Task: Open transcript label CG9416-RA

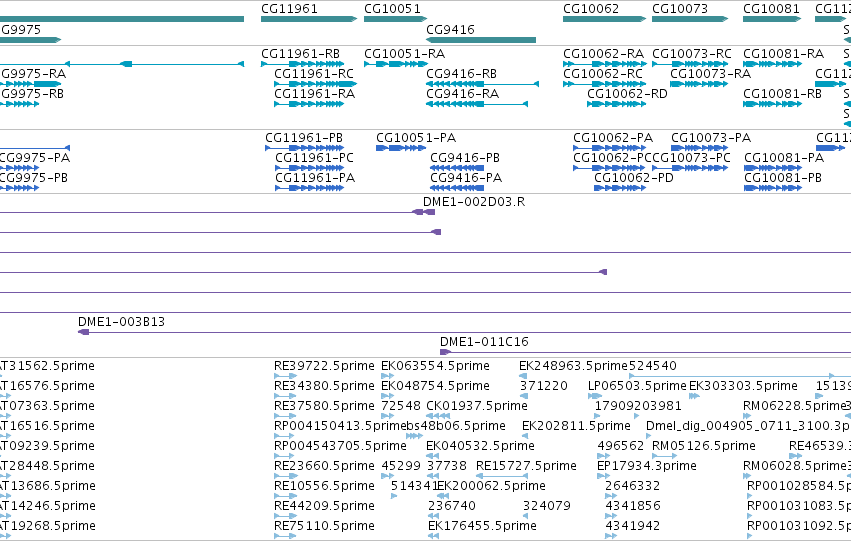Action: (462, 93)
